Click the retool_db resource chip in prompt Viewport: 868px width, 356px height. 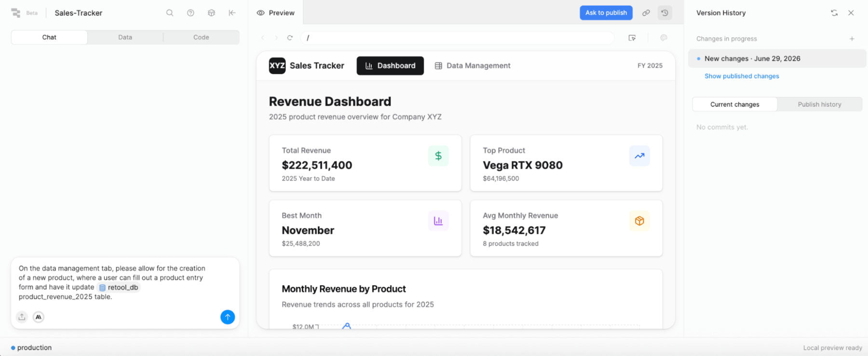(x=119, y=288)
